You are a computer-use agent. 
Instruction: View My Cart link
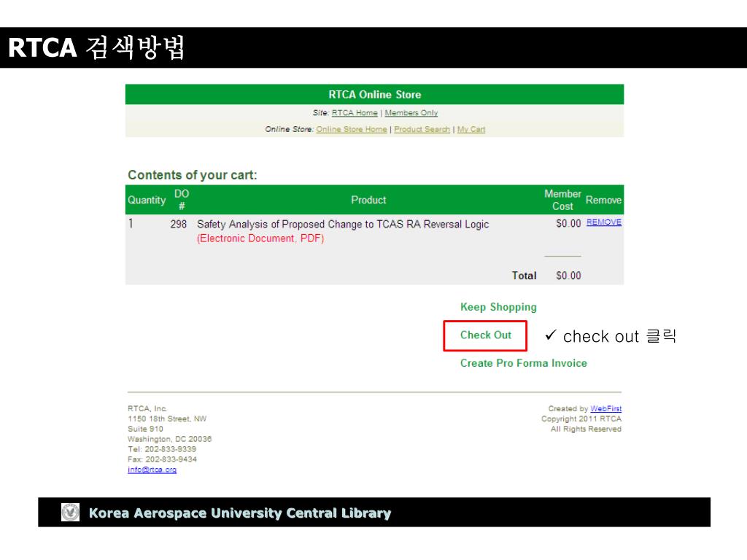[471, 129]
